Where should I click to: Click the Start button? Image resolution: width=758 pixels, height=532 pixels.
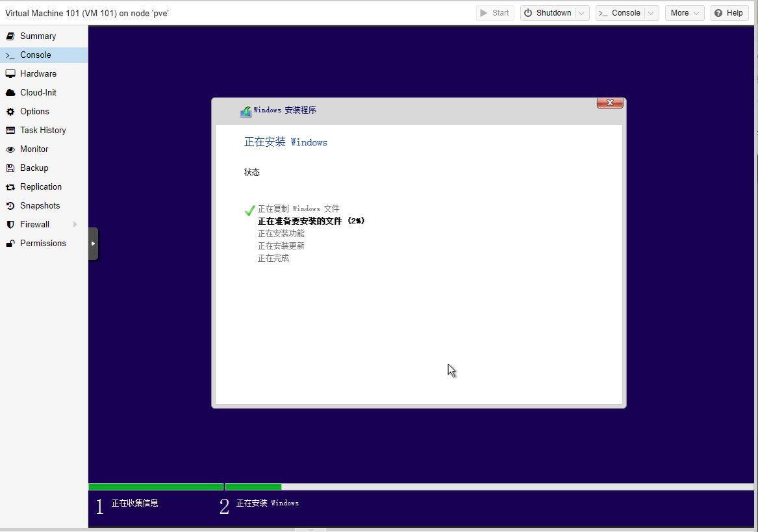tap(495, 13)
